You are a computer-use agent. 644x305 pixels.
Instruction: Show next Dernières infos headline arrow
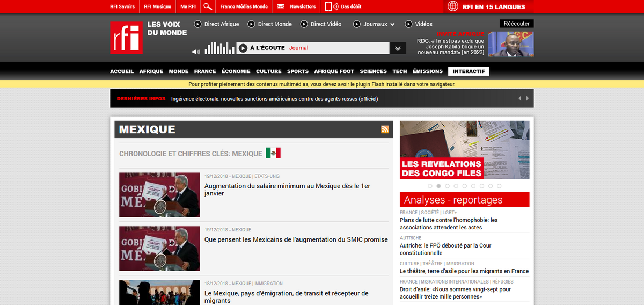528,98
